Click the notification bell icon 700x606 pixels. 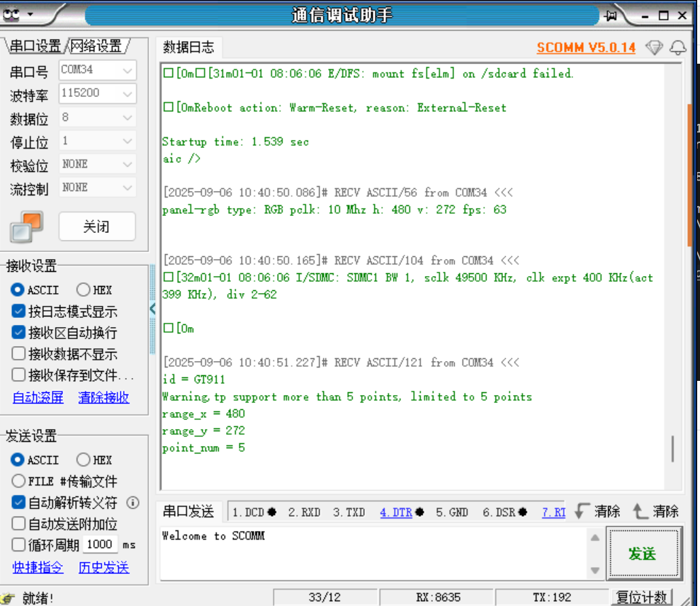pyautogui.click(x=677, y=47)
